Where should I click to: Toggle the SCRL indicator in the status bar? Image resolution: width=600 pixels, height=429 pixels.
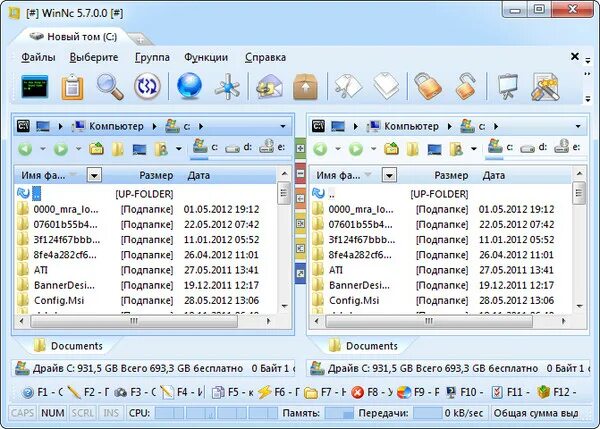point(82,413)
